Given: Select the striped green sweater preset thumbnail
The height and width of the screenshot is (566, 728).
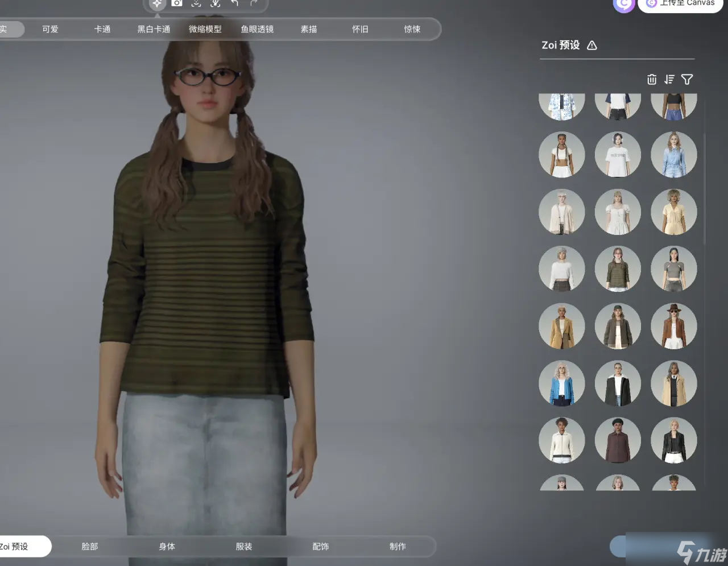Looking at the screenshot, I should click(618, 269).
